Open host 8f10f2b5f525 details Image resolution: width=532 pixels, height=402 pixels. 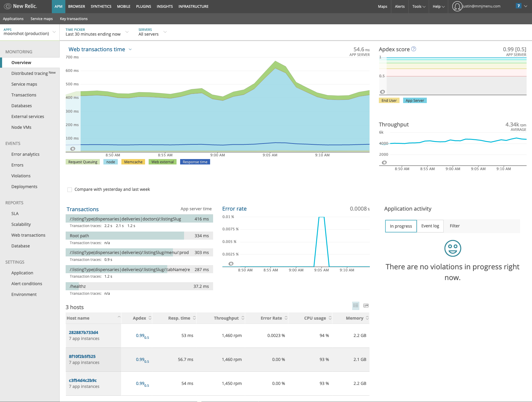click(x=82, y=356)
